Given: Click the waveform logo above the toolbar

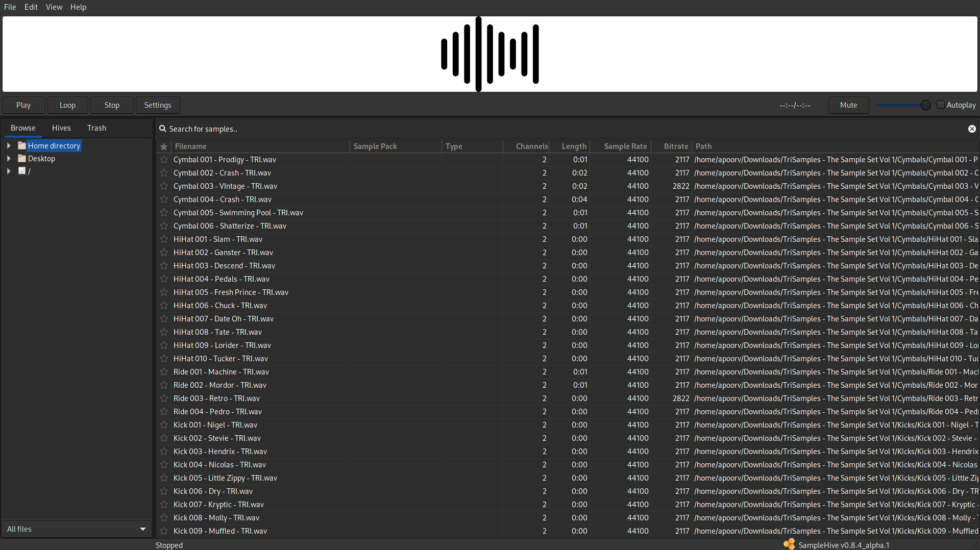Looking at the screenshot, I should [x=489, y=54].
